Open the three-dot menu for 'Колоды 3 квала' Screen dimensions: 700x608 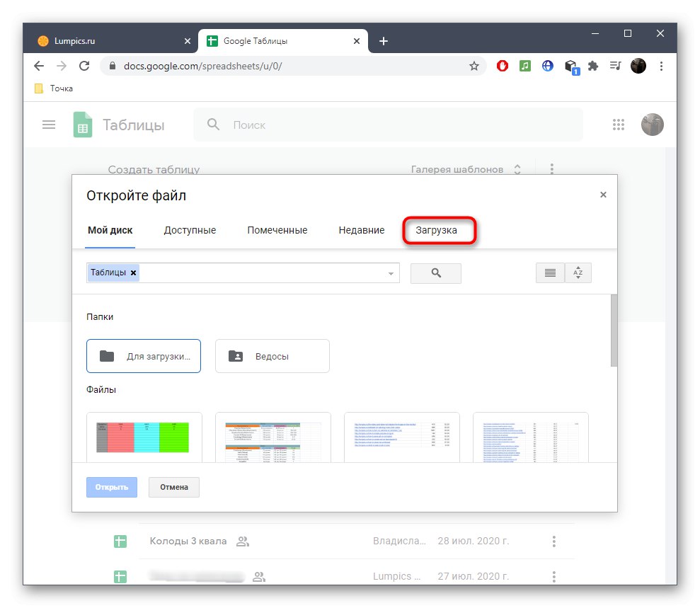coord(553,541)
